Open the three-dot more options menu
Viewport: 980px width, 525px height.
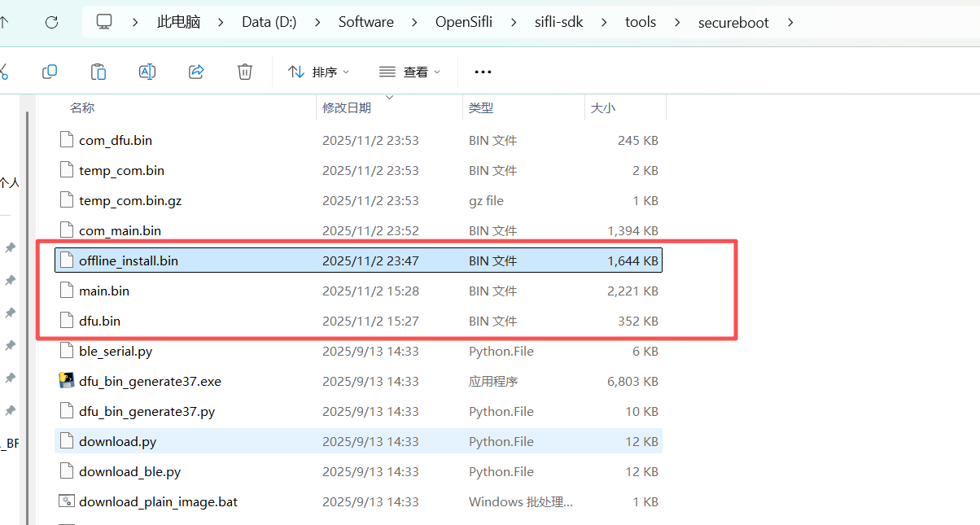[x=483, y=72]
